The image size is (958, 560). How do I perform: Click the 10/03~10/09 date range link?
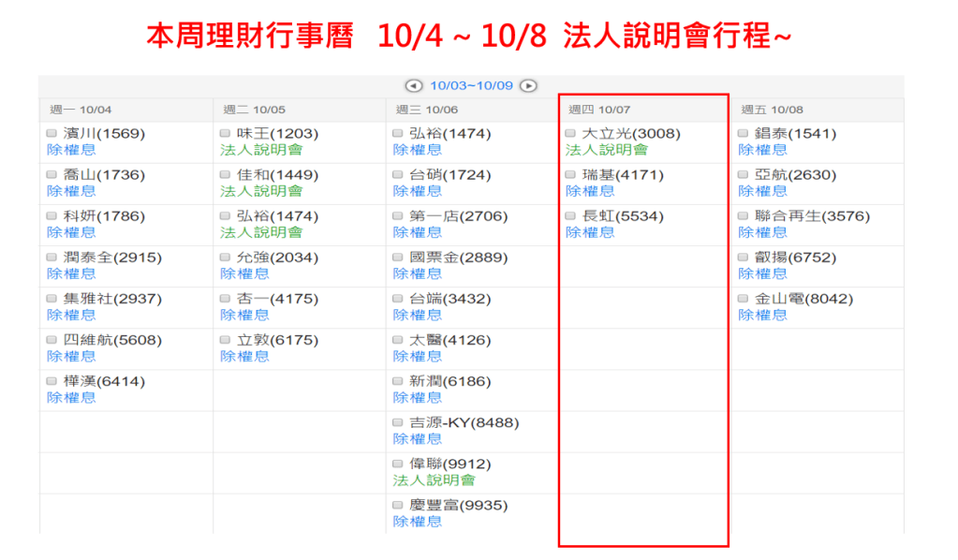tap(471, 85)
